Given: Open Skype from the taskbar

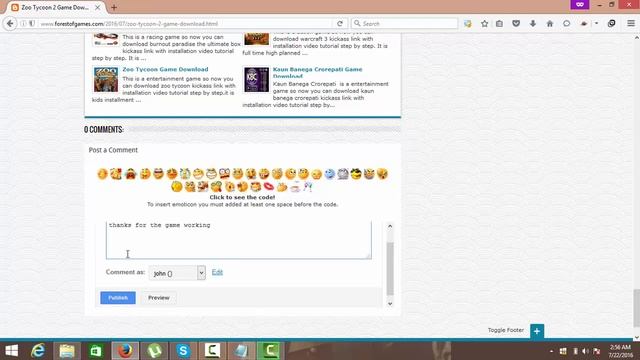Looking at the screenshot, I should pos(183,350).
